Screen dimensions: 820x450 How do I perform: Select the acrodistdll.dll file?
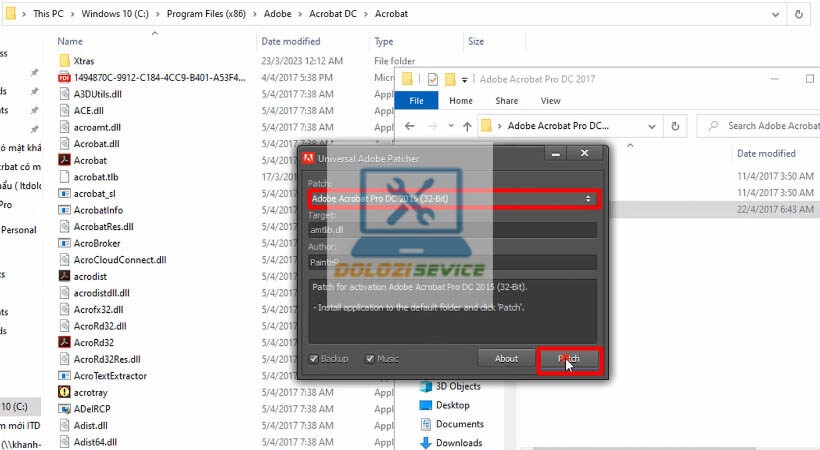(x=94, y=293)
